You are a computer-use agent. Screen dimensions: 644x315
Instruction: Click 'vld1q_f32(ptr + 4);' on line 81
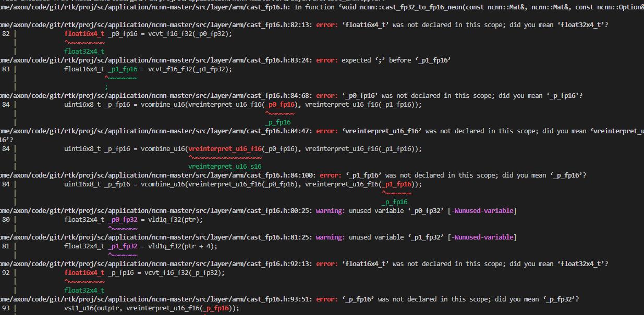[x=183, y=246]
